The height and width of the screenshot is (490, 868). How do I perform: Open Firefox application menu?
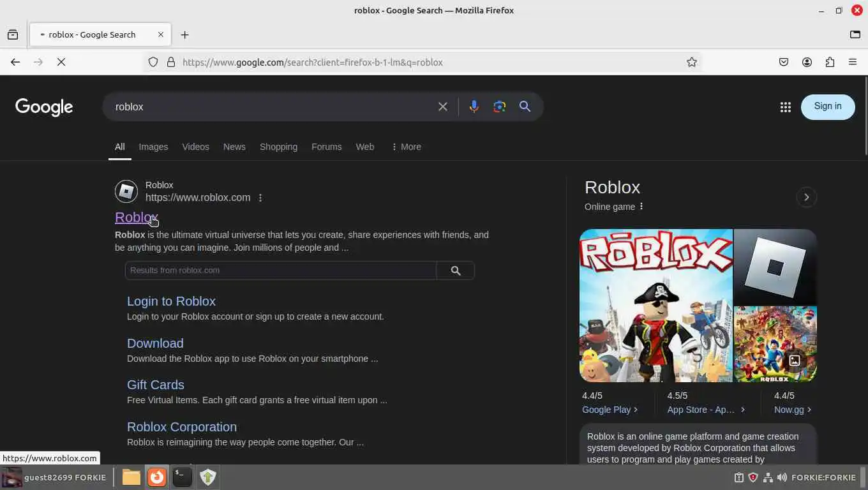pos(853,62)
